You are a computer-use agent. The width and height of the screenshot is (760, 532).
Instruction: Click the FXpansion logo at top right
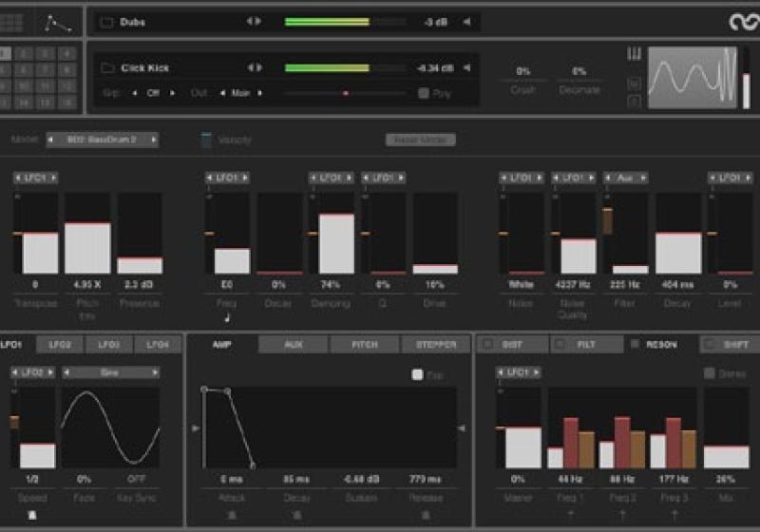click(745, 22)
